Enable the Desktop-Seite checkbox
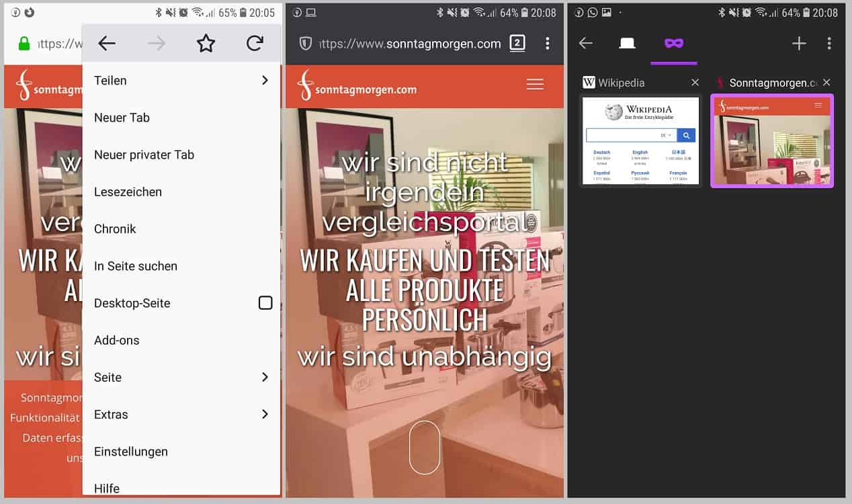 point(265,303)
